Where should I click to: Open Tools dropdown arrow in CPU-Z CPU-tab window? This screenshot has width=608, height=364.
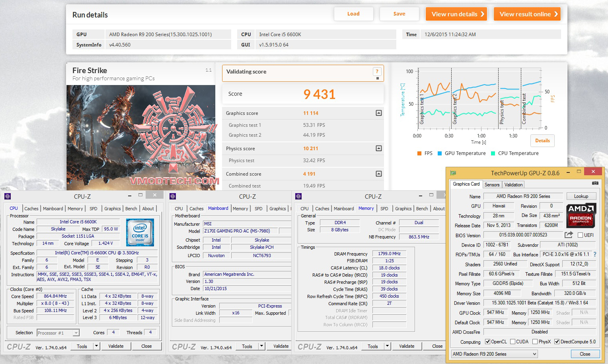[x=96, y=346]
